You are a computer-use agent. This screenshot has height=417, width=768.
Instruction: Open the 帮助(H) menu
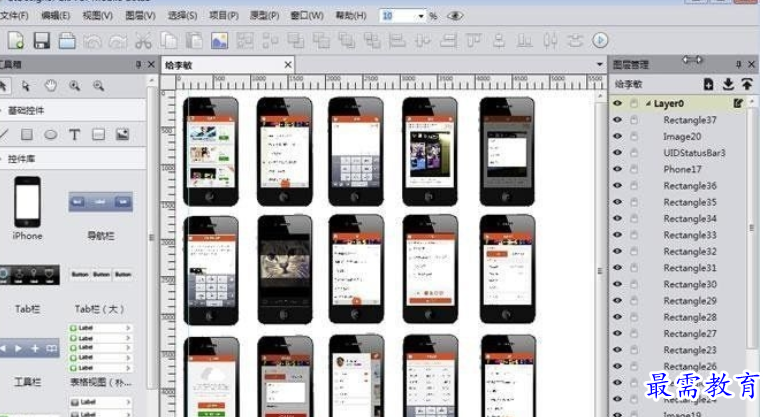(351, 16)
